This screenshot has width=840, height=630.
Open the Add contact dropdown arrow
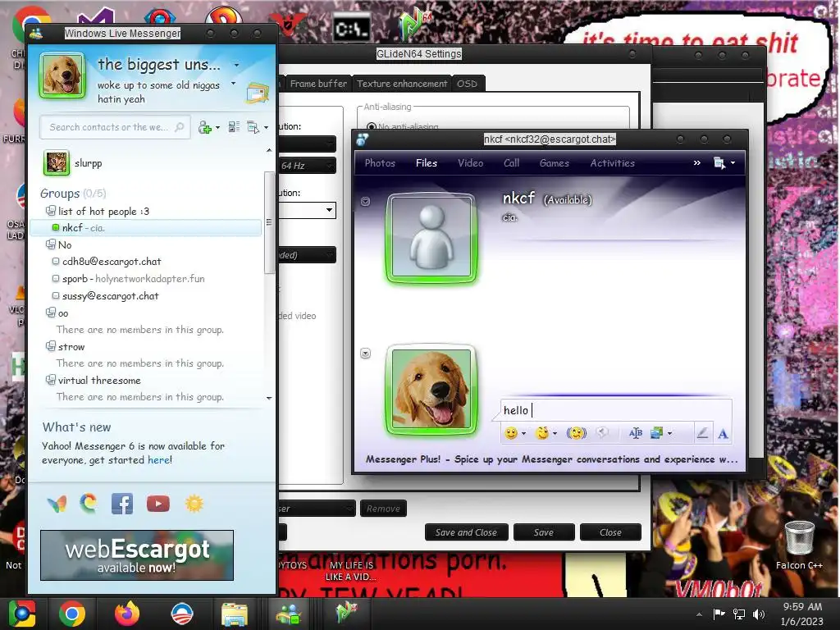[x=217, y=127]
